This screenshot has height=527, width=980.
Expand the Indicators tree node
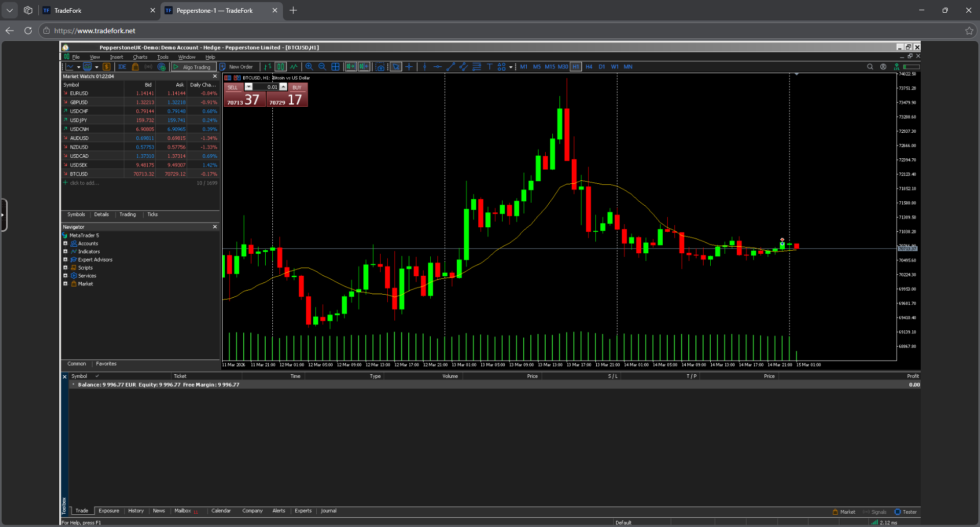(x=65, y=252)
